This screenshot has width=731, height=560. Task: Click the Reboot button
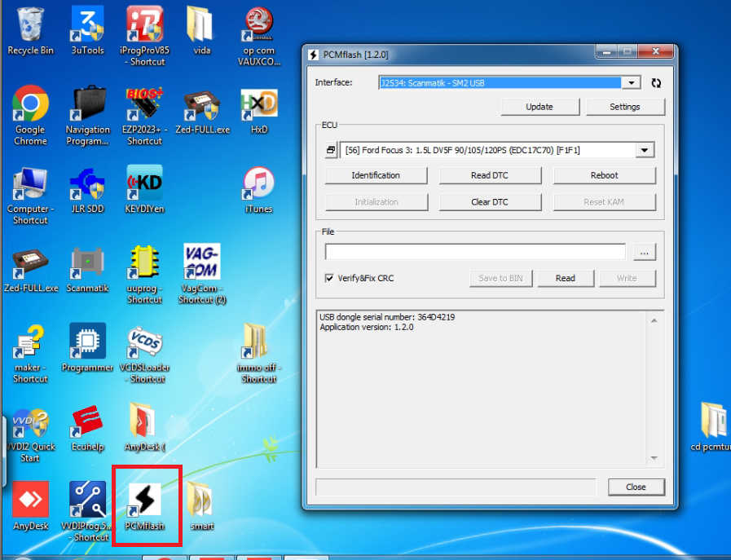pyautogui.click(x=604, y=175)
